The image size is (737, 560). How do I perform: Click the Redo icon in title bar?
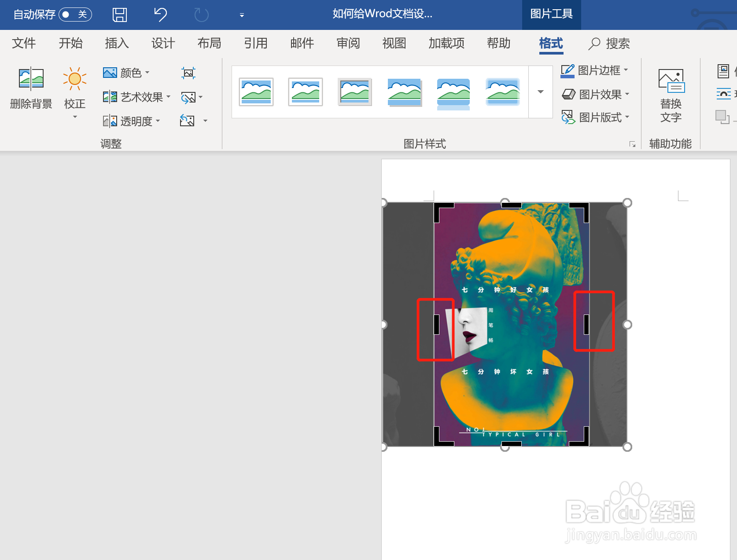[x=201, y=15]
